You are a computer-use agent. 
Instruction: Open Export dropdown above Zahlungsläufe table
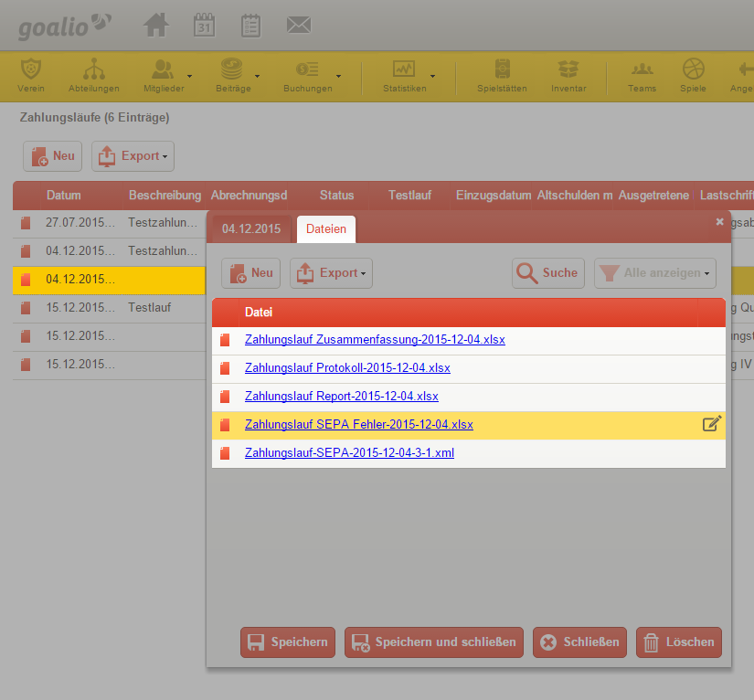133,155
